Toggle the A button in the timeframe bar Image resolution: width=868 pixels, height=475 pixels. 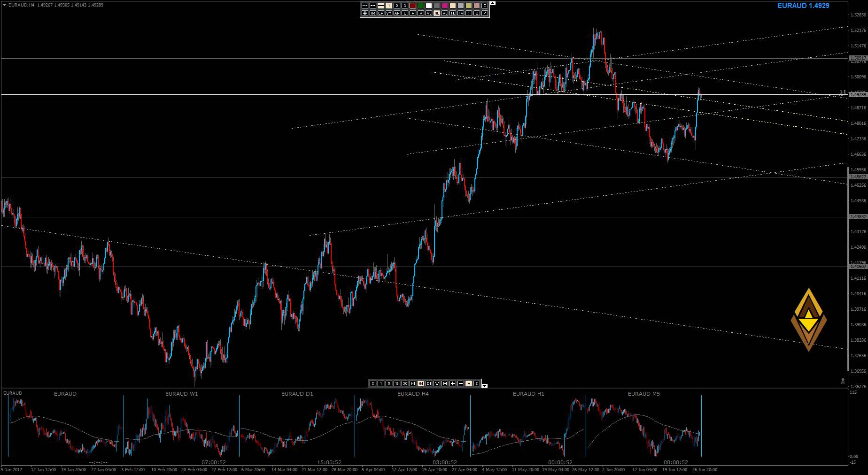[469, 383]
